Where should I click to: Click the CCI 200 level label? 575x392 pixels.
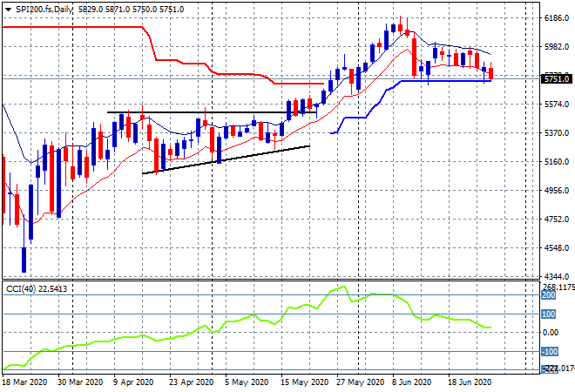(549, 295)
